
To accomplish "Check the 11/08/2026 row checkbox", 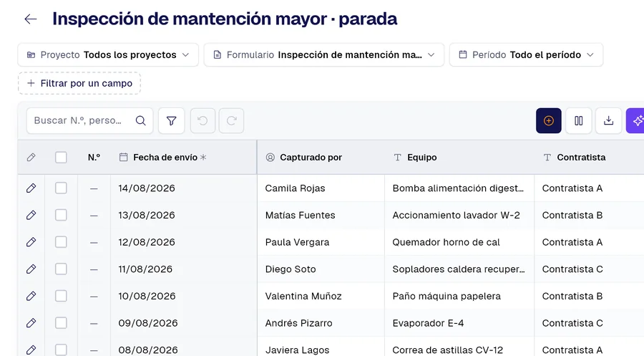I will tap(61, 269).
